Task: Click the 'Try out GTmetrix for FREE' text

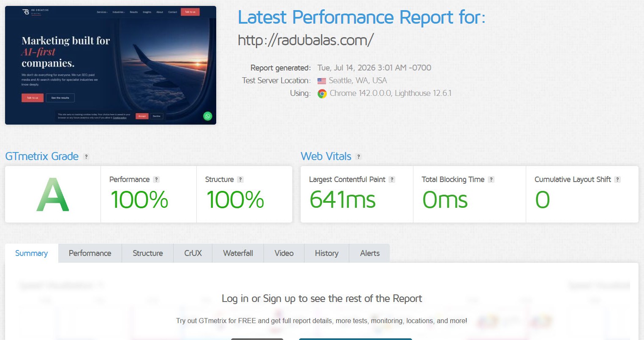Action: pyautogui.click(x=322, y=321)
